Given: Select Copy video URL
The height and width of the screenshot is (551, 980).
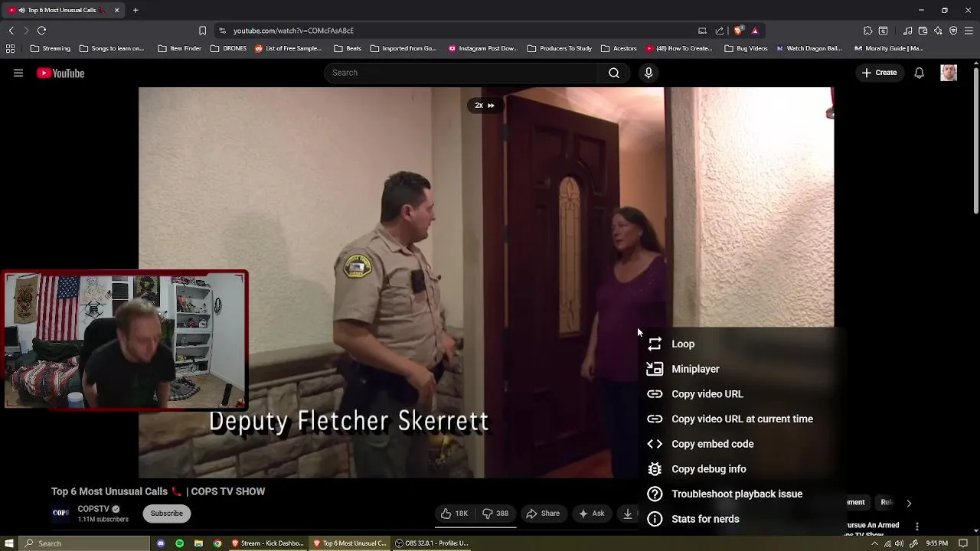Looking at the screenshot, I should [x=740, y=394].
